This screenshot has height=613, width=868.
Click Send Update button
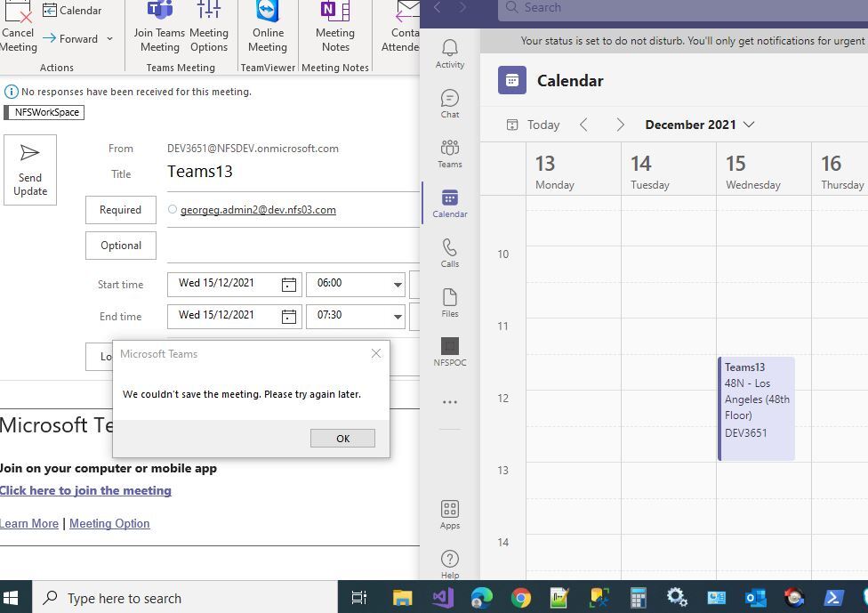(x=30, y=170)
